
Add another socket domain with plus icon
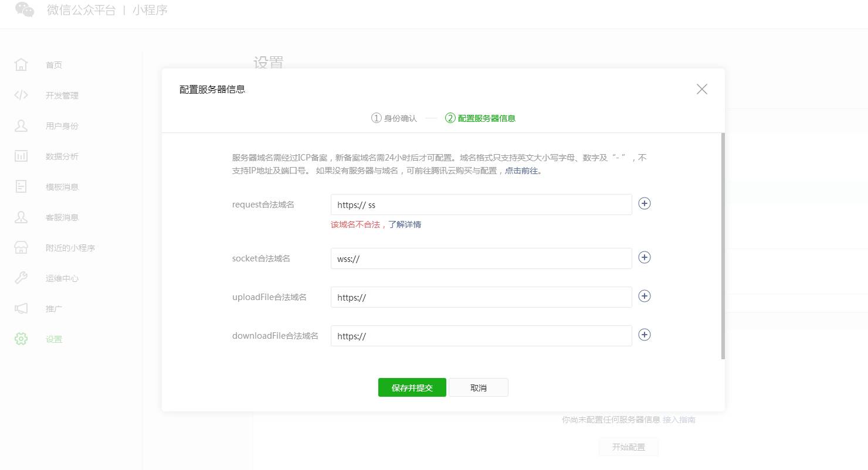pos(644,257)
